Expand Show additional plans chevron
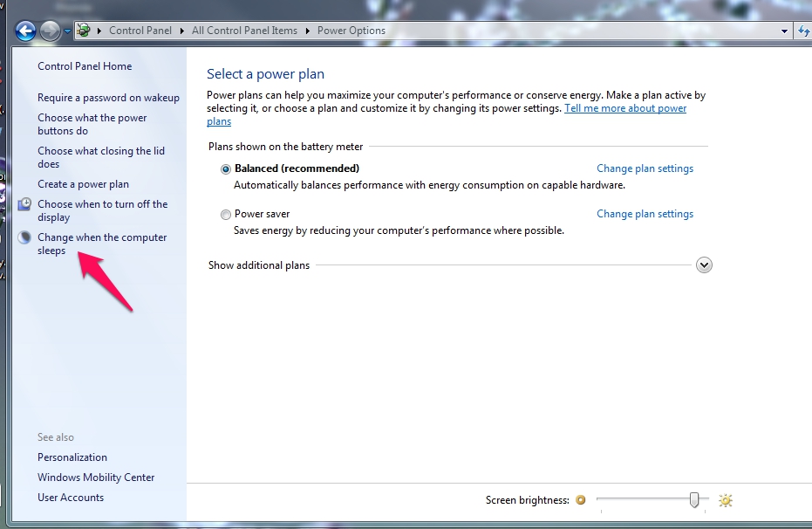 pyautogui.click(x=704, y=265)
